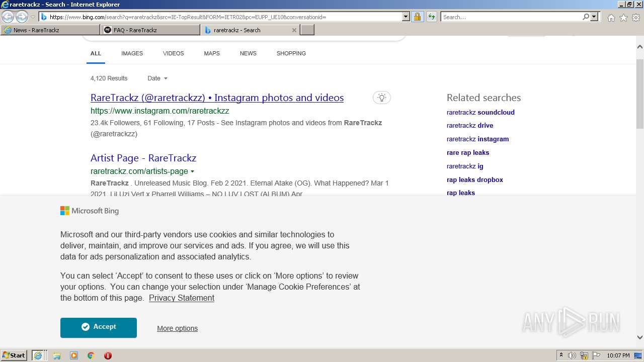Viewport: 644px width, 362px height.
Task: Click Internet Explorer icon in taskbar
Action: click(x=38, y=355)
